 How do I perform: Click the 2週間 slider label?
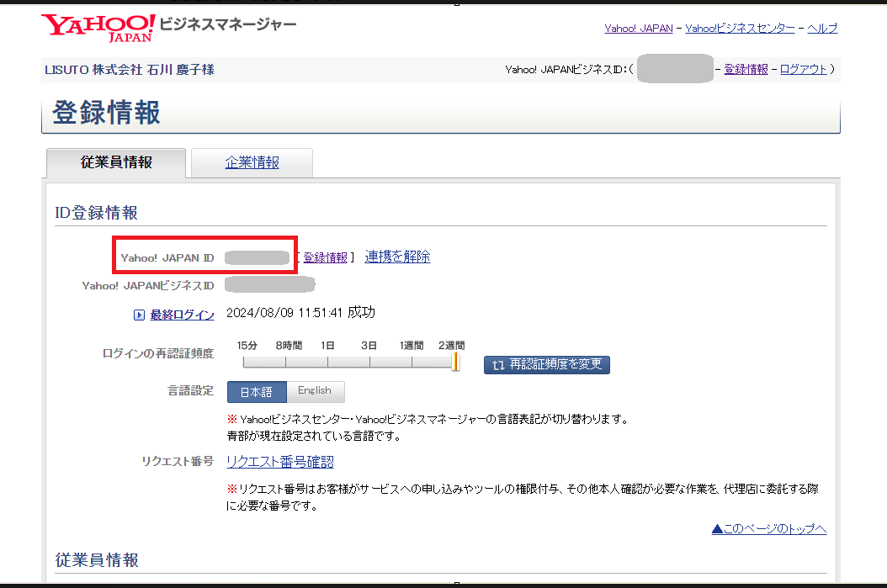pyautogui.click(x=451, y=346)
